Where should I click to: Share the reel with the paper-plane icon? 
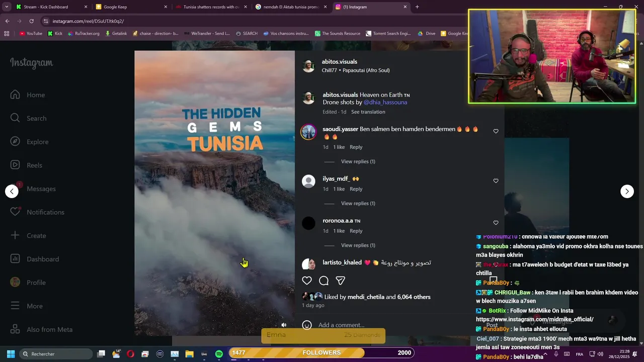340,281
